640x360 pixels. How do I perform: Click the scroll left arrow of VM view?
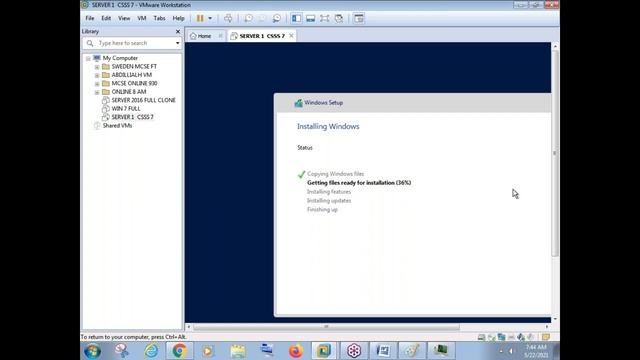pos(188,327)
